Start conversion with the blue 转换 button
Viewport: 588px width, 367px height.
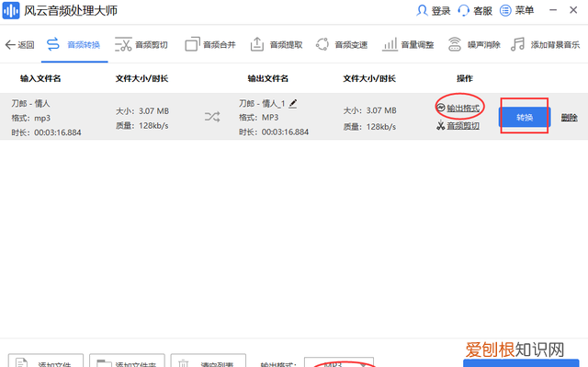[x=525, y=118]
